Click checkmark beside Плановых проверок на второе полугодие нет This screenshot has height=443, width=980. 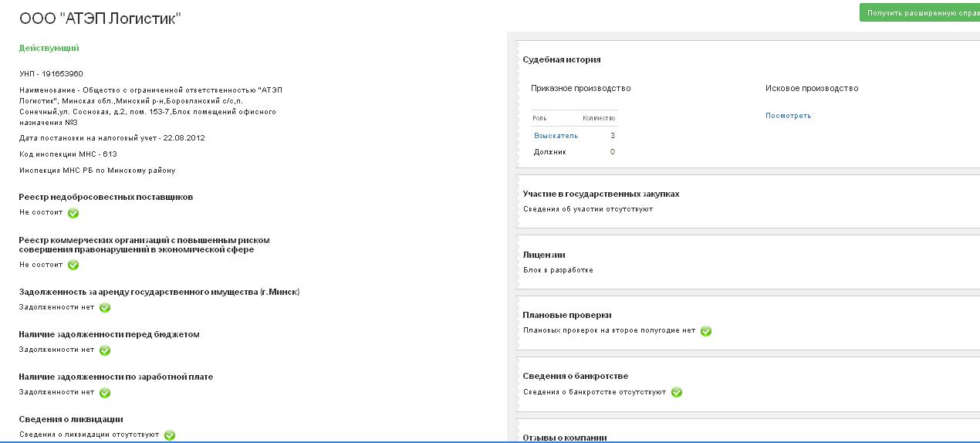pos(706,331)
